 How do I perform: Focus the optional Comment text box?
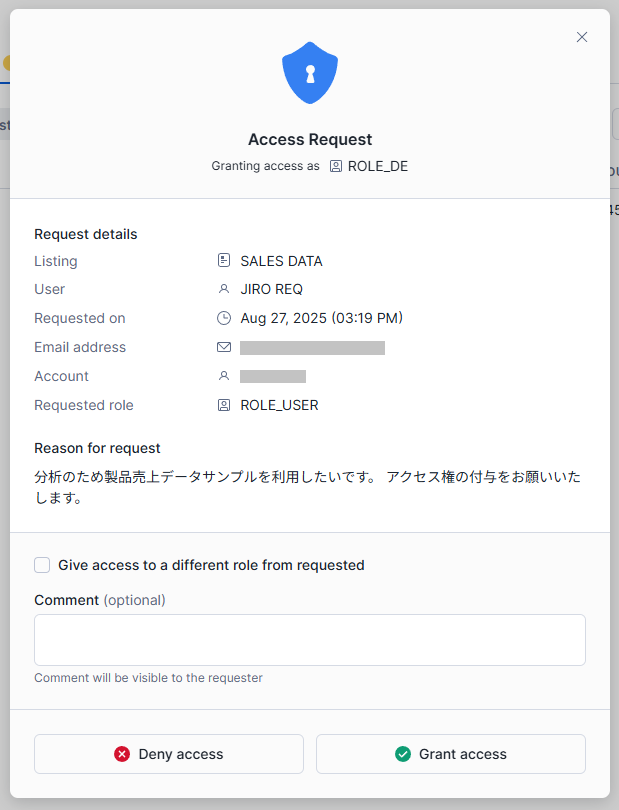tap(310, 640)
